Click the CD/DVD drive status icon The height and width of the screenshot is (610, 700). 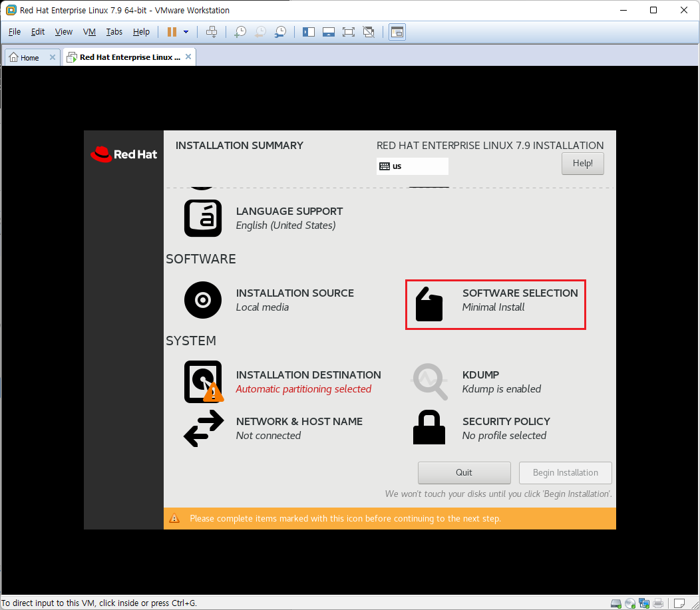630,604
